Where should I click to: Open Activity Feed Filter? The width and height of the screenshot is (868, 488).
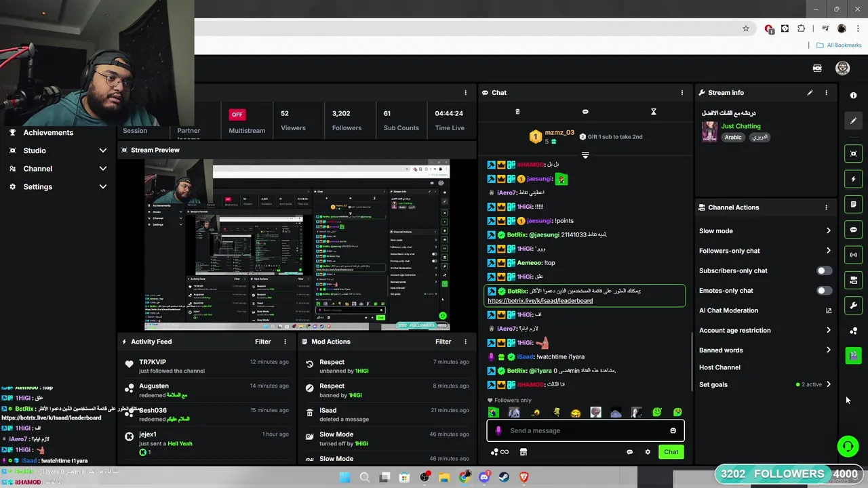262,342
